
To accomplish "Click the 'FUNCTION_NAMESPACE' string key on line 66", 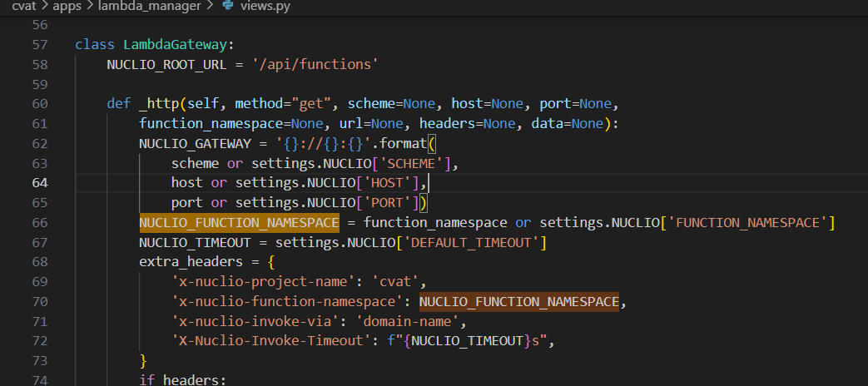I will click(748, 223).
